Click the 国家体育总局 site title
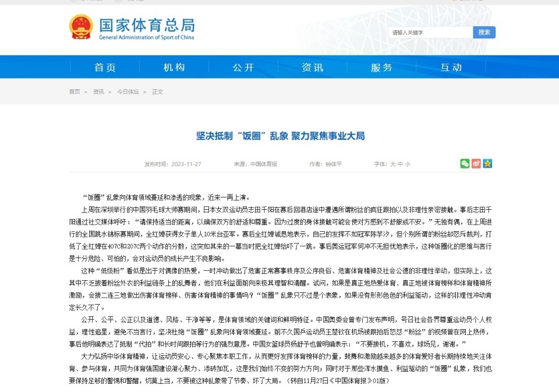Viewport: 559px width, 392px height. [x=146, y=26]
